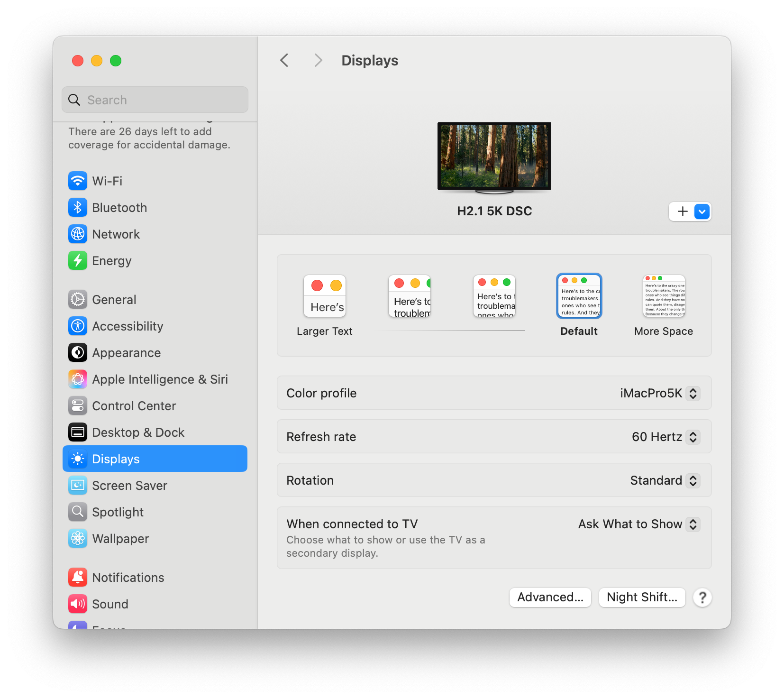Open help with the question mark button

(702, 598)
